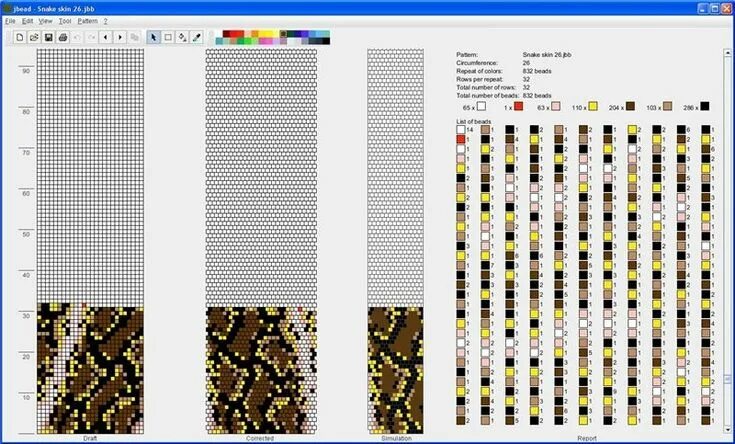The width and height of the screenshot is (735, 444).
Task: Open a pattern file via folder icon
Action: click(x=34, y=37)
